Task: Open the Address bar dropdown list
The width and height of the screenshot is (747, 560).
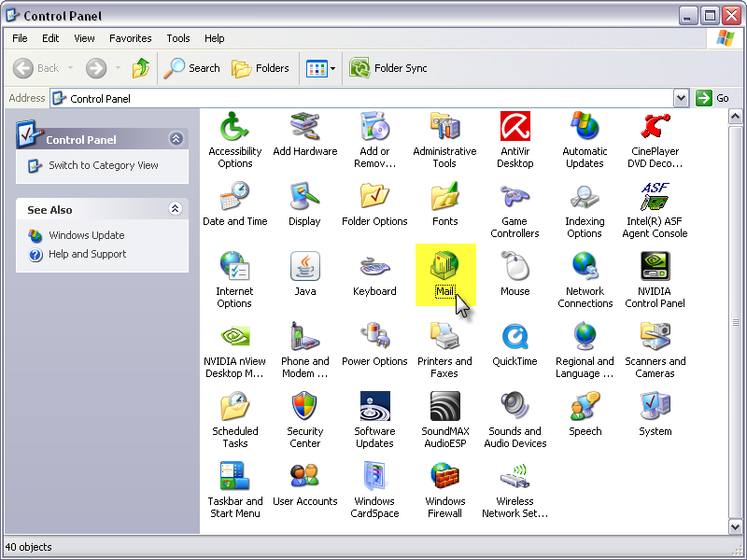Action: point(681,98)
